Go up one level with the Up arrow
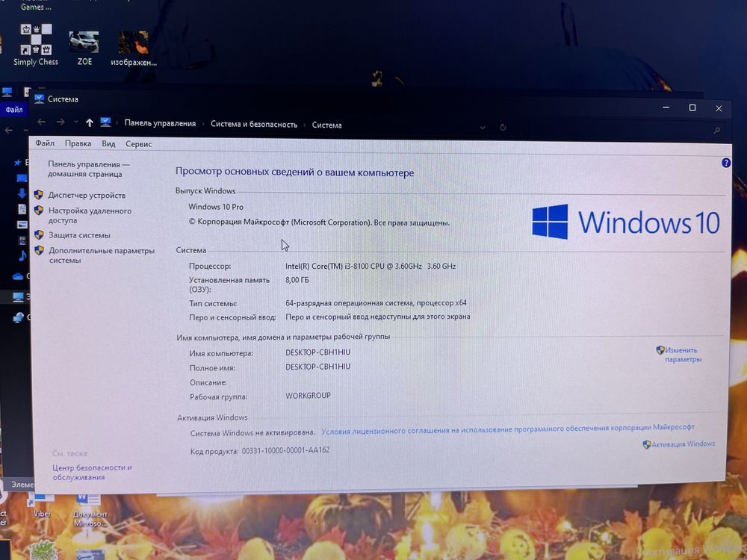The height and width of the screenshot is (560, 747). [x=89, y=123]
